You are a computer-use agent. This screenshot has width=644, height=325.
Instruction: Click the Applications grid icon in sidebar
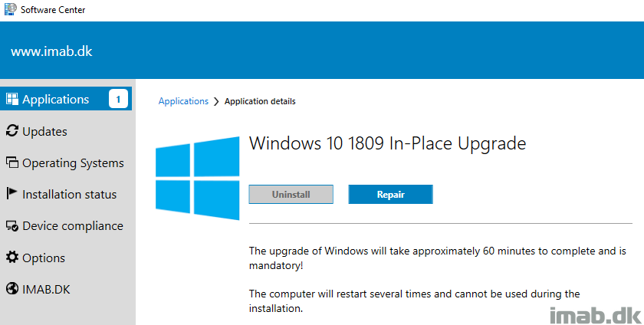[x=12, y=99]
